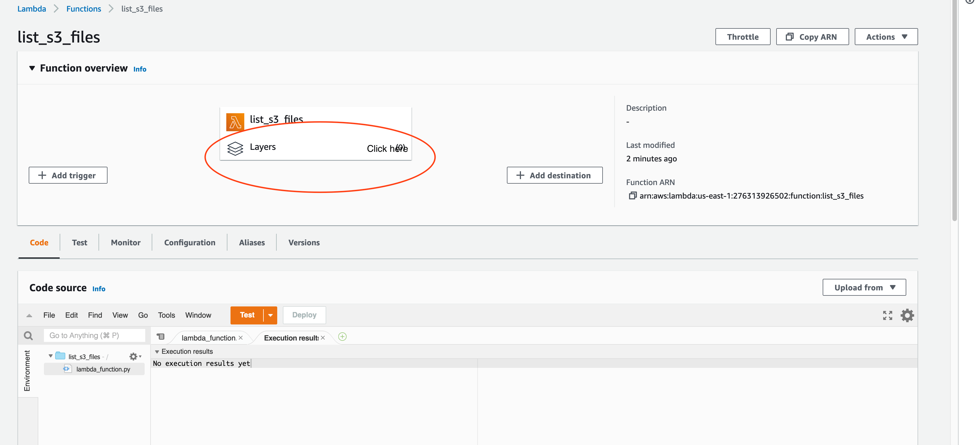The image size is (980, 445).
Task: Close the lambda_function tab
Action: point(240,338)
